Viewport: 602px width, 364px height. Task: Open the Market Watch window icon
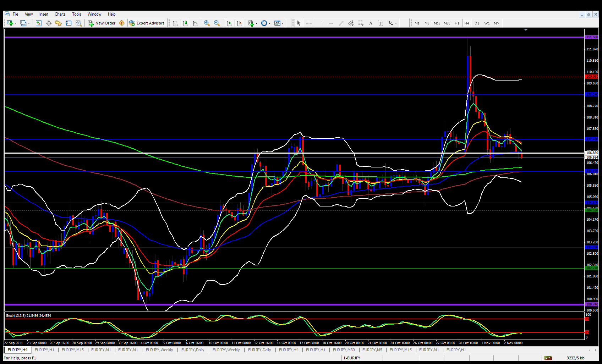[x=39, y=23]
